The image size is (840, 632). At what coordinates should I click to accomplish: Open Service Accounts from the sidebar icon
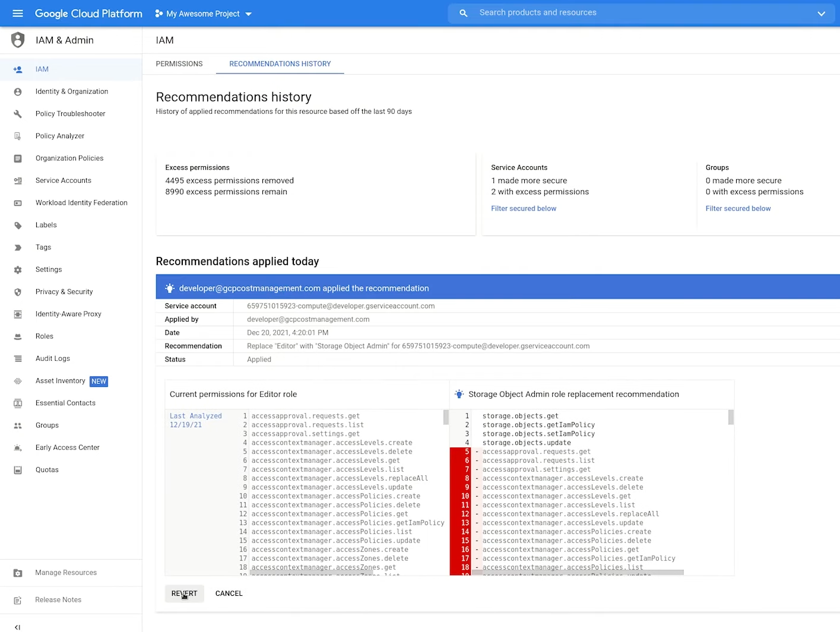tap(18, 180)
